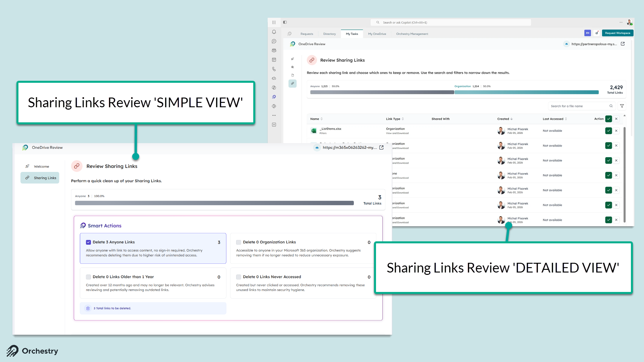The image size is (644, 362).
Task: Approve all links with green header checkmark
Action: 608,119
